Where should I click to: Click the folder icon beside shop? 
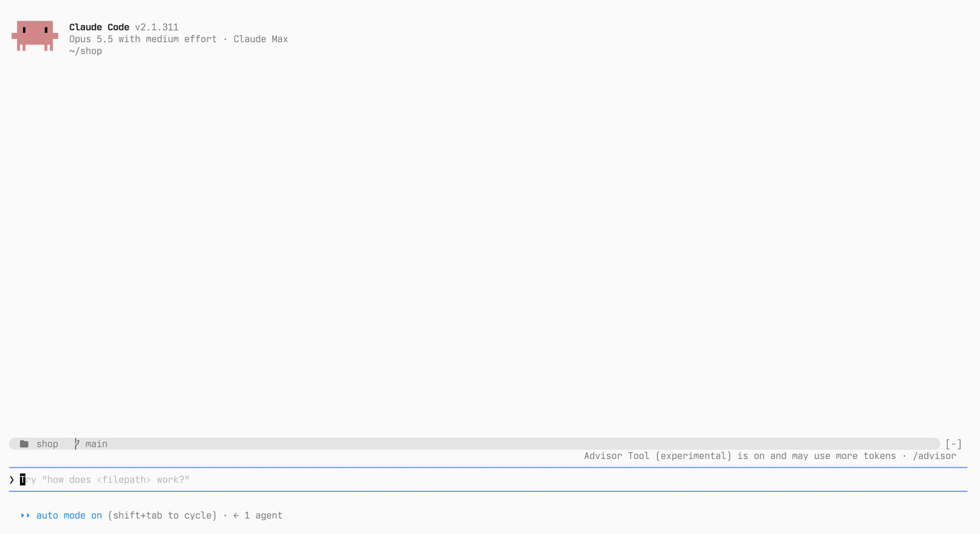(x=24, y=444)
